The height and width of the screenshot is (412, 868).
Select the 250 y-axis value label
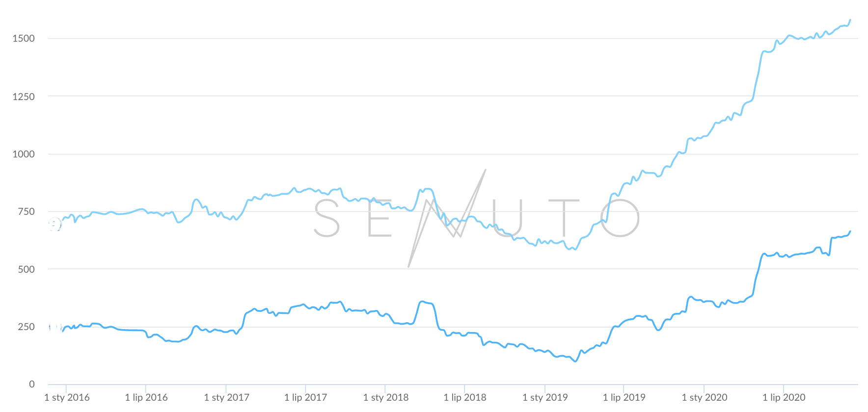coord(26,327)
